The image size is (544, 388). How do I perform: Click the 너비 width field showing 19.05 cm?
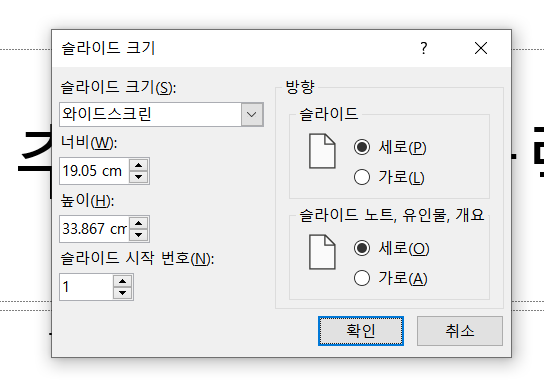[x=94, y=171]
